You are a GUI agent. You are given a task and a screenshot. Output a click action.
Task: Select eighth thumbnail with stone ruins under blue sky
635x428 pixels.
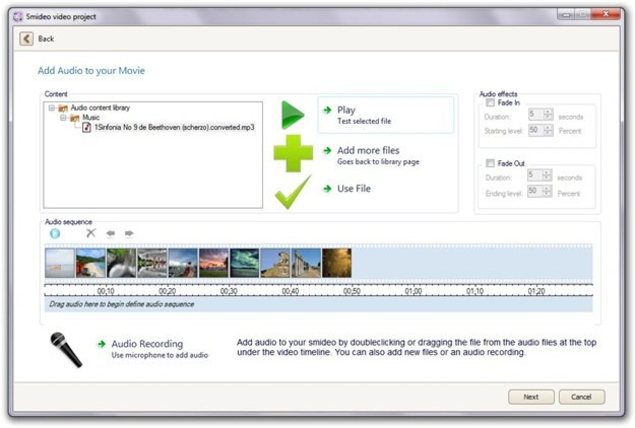(x=275, y=263)
